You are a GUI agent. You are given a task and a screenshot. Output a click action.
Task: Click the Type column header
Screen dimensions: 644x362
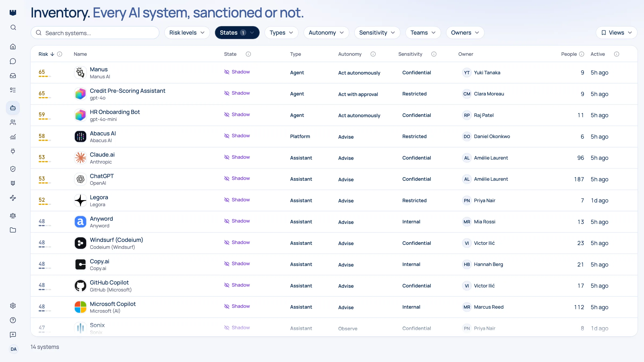point(295,54)
